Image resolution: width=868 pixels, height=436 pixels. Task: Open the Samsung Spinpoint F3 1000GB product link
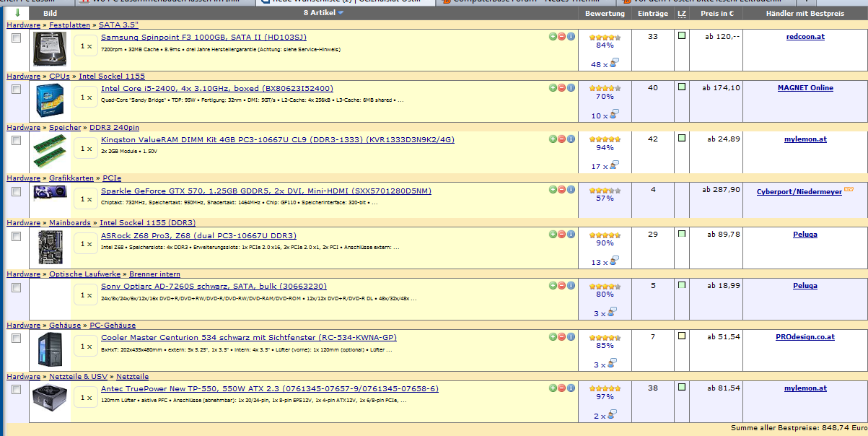(x=203, y=37)
